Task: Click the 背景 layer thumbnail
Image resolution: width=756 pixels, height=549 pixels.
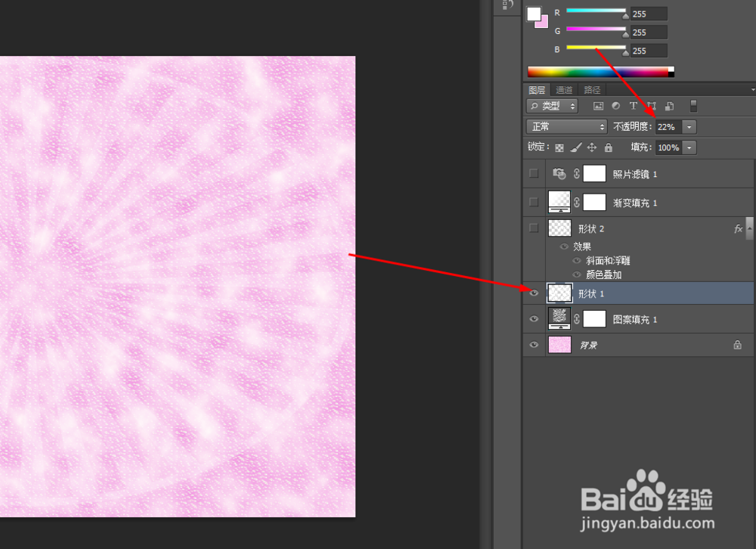Action: 559,345
